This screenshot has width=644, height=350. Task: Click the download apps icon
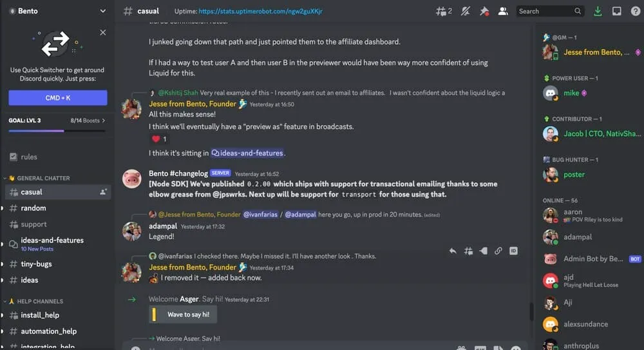coord(598,11)
